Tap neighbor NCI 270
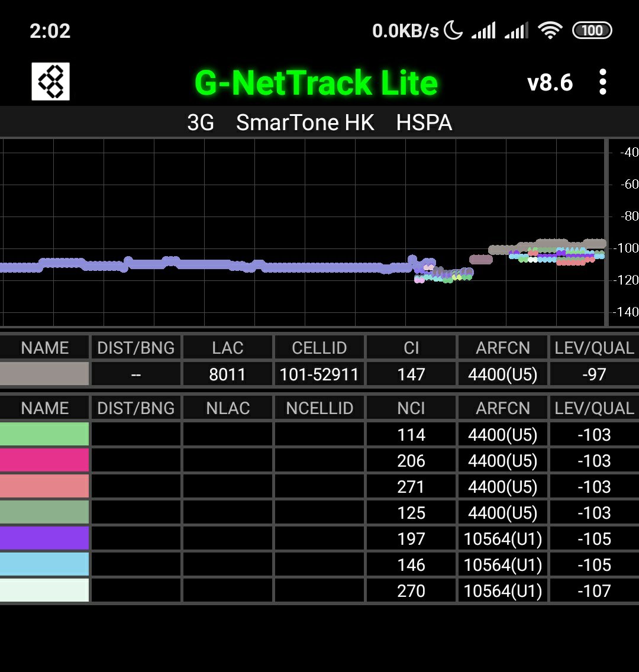Viewport: 639px width, 672px height. pos(411,591)
